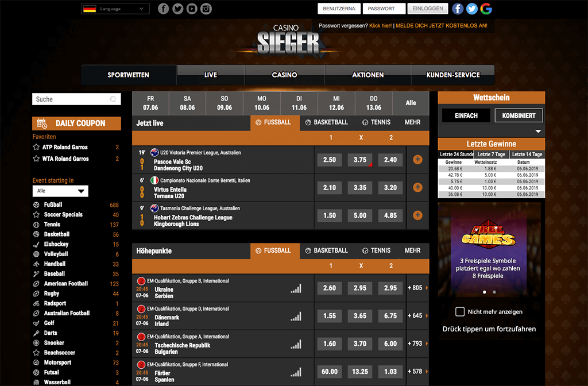Click the Fußball sport icon in the sidebar
588x386 pixels.
(36, 205)
